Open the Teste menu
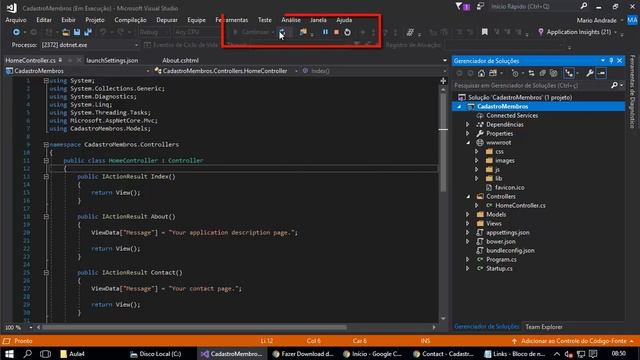Image resolution: width=640 pixels, height=360 pixels. [264, 20]
